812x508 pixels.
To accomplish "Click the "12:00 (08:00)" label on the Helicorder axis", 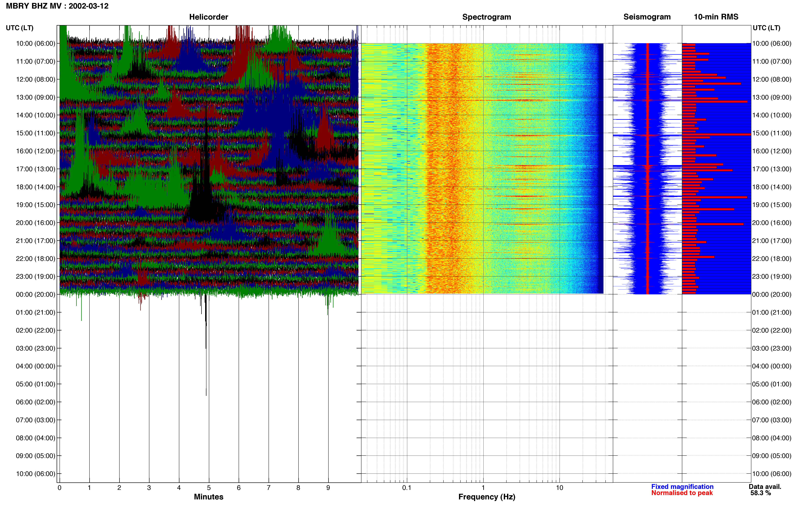I will coord(36,79).
